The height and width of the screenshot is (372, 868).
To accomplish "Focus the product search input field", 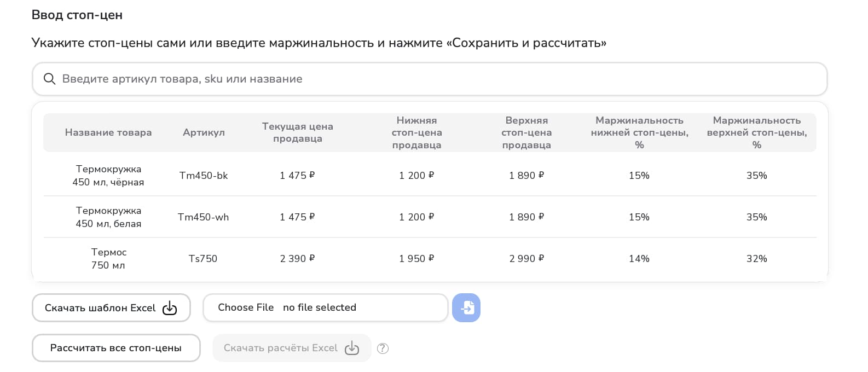I will point(430,79).
